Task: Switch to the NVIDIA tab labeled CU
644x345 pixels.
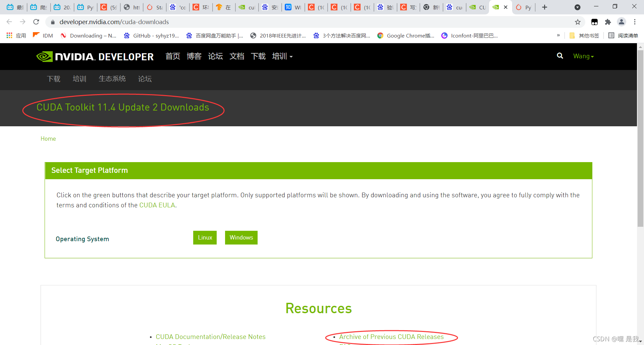Action: pyautogui.click(x=478, y=7)
